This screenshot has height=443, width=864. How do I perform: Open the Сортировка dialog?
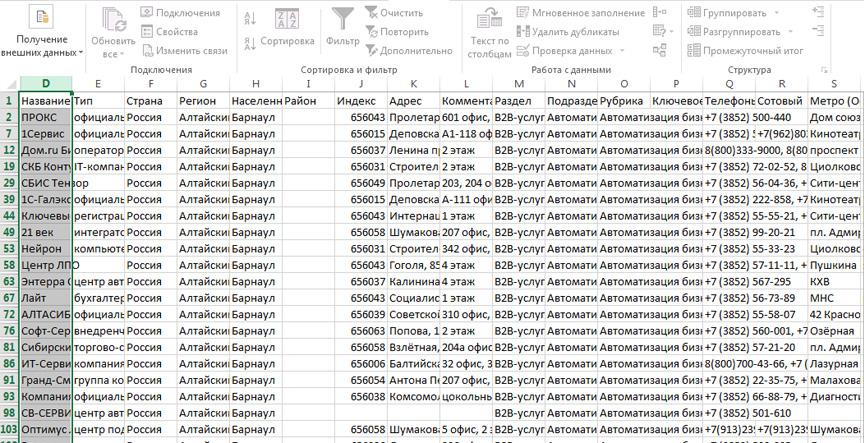(x=287, y=28)
